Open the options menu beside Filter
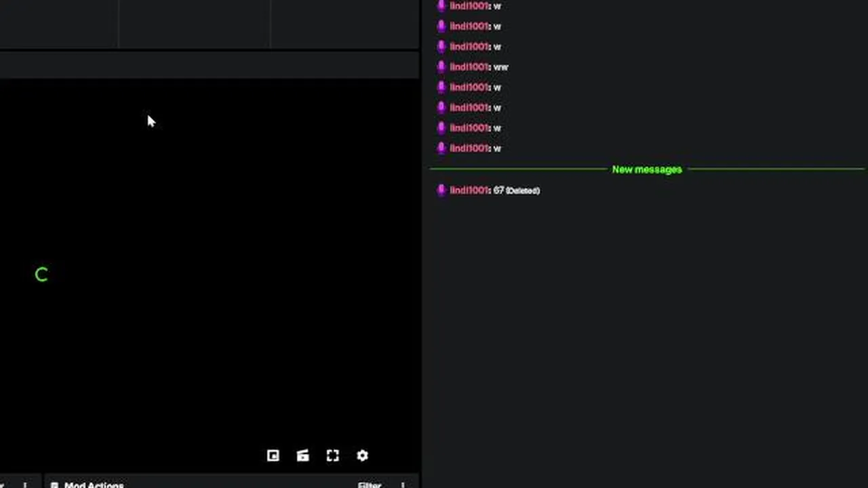The width and height of the screenshot is (868, 488). point(403,485)
